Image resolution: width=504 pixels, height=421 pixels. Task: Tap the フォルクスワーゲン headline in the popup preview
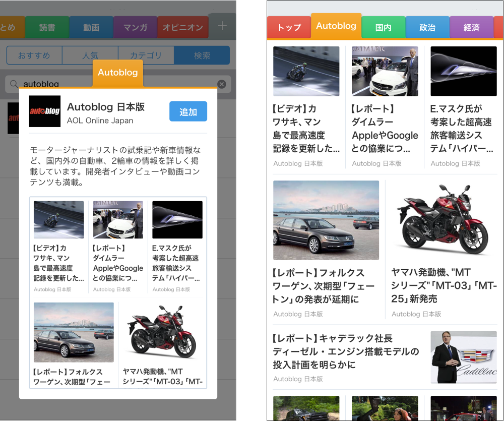coord(72,377)
